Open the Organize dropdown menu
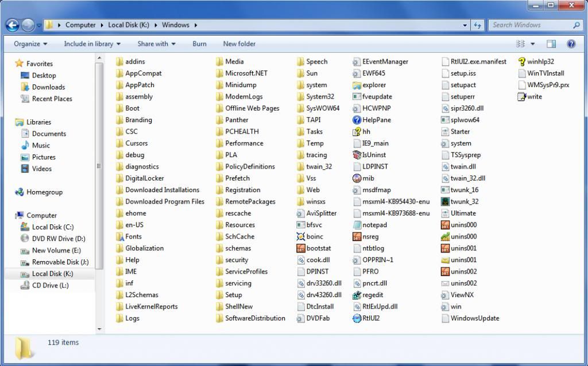This screenshot has height=366, width=588. point(30,44)
